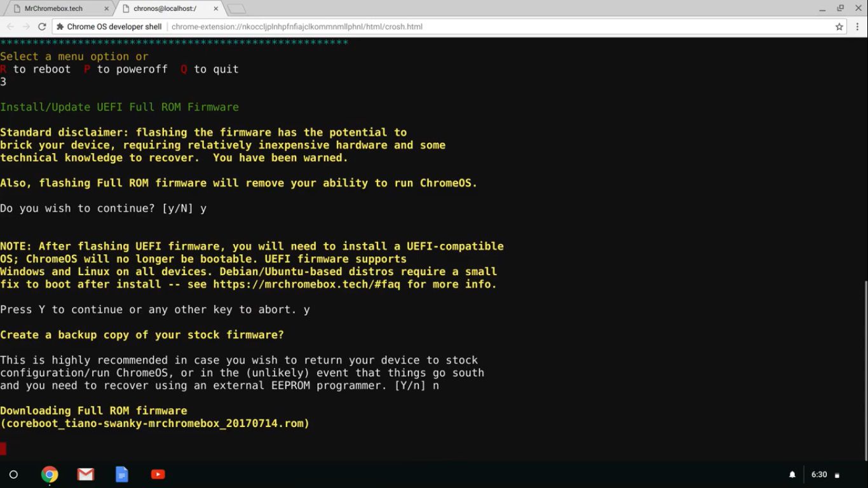Click the red P poweroff letter

(x=87, y=69)
